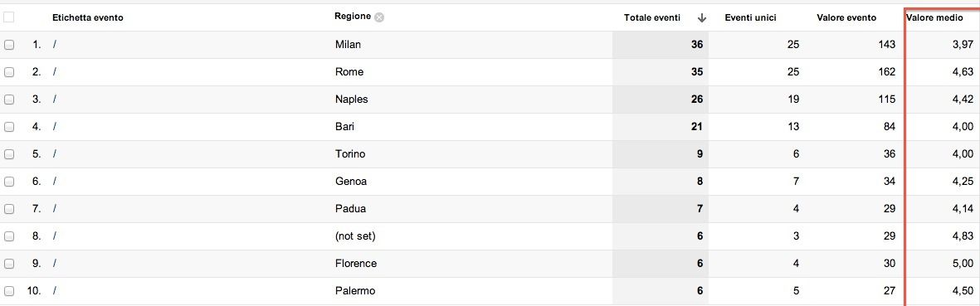Click the Regione column header
Viewport: 980px width, 306px height.
[353, 17]
